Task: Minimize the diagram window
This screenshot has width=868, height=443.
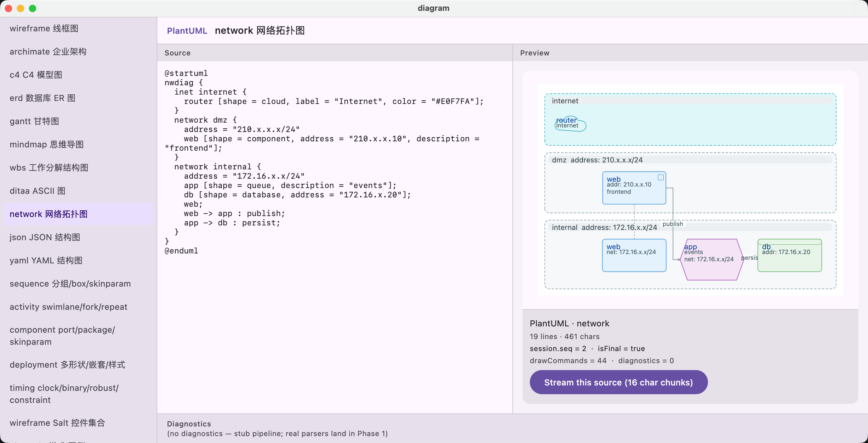Action: [x=20, y=8]
